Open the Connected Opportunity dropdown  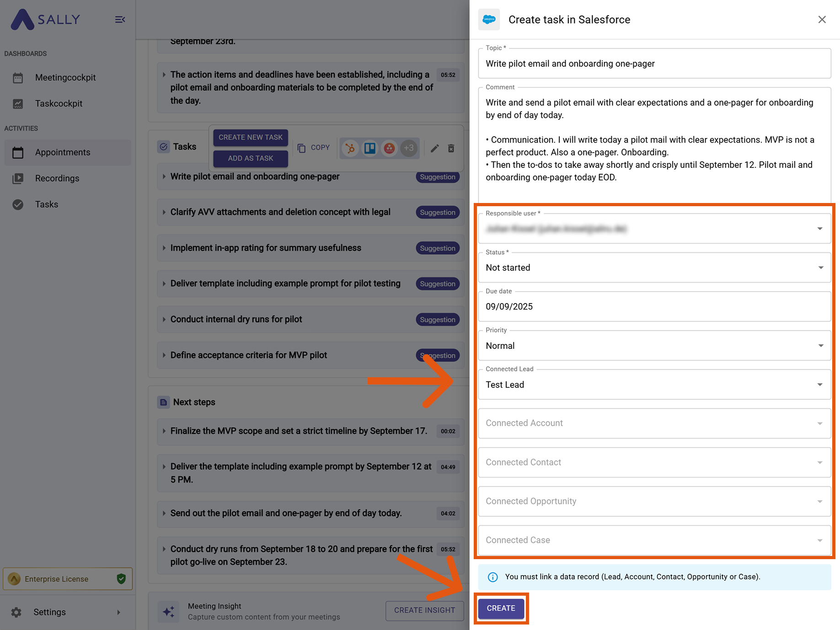[654, 502]
